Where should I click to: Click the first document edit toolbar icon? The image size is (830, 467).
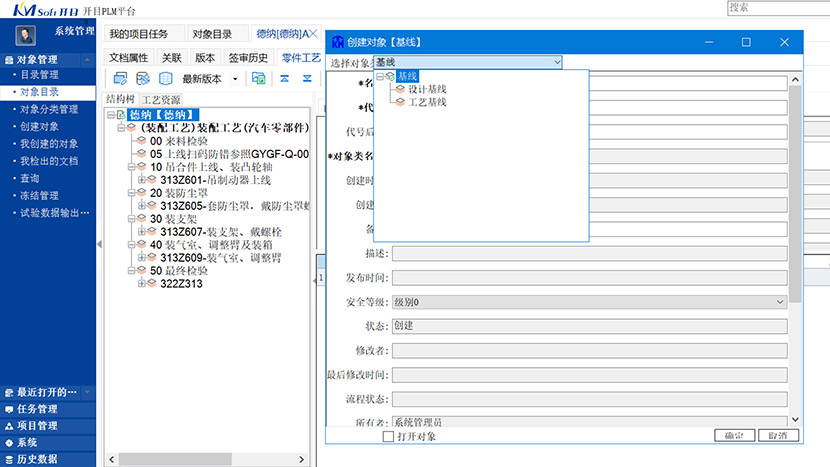(120, 78)
